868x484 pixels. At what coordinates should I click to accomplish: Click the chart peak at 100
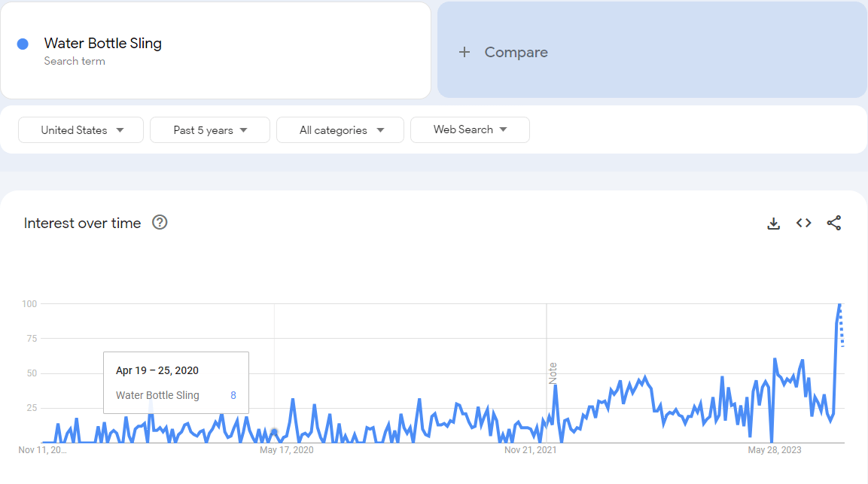(839, 304)
